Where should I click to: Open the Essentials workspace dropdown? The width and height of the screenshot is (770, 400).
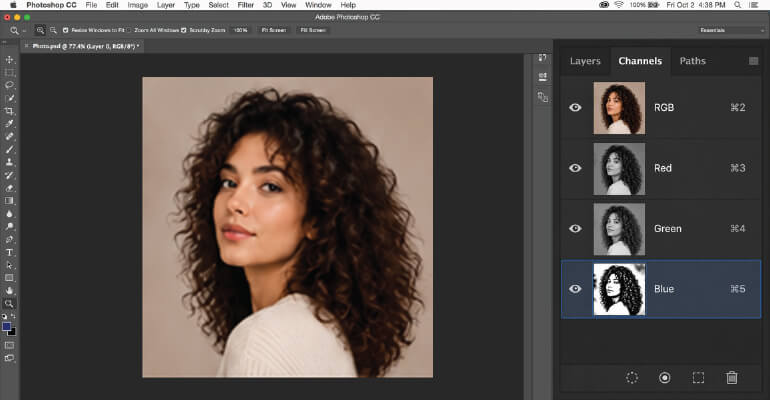tap(731, 30)
